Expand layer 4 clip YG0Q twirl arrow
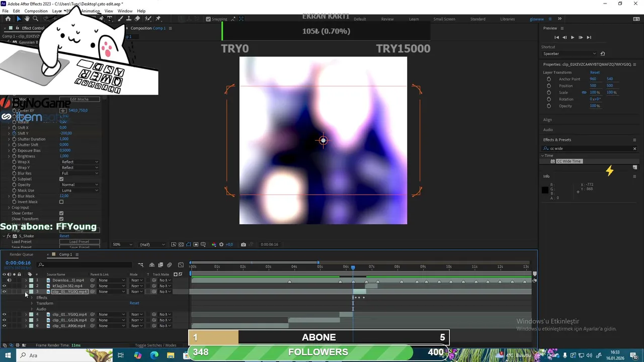This screenshot has height=362, width=644. (x=26, y=315)
